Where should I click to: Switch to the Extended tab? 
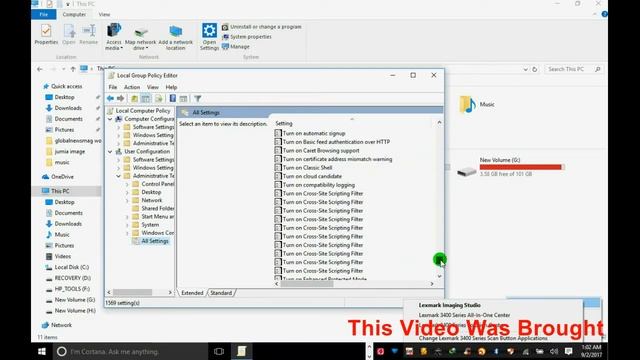coord(192,293)
